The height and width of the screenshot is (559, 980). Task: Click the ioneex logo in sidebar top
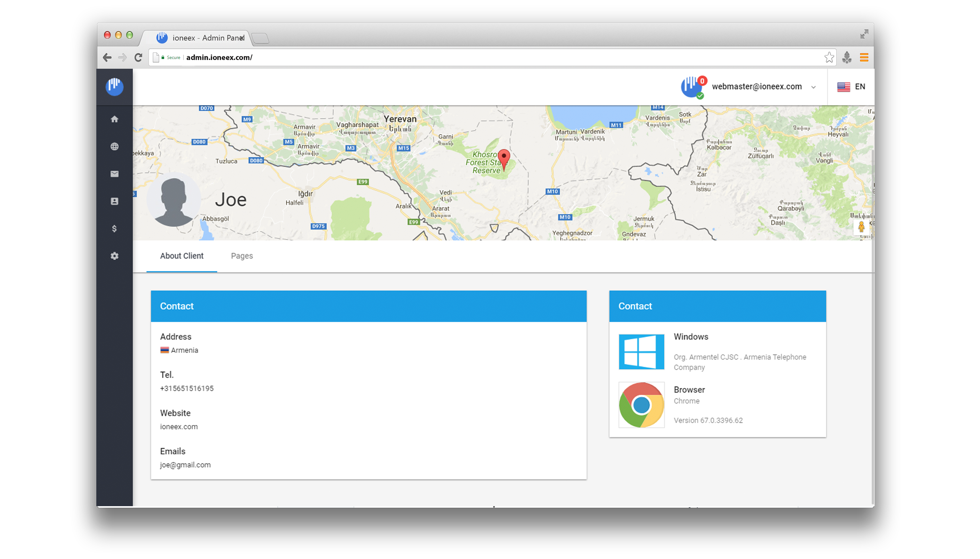tap(114, 86)
